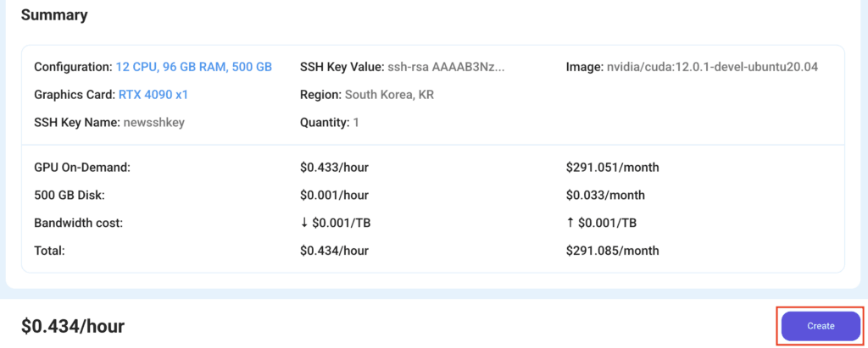Click the Summary heading

(54, 15)
